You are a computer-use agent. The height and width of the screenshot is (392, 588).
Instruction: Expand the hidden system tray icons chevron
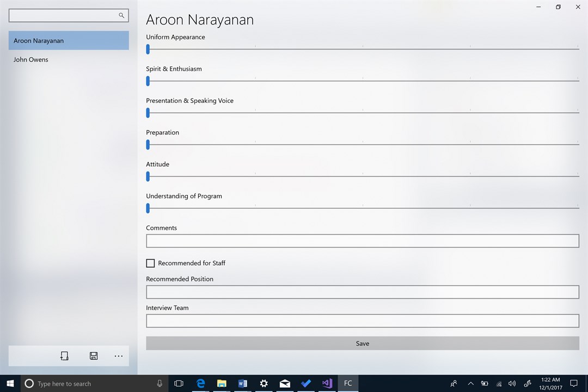(x=470, y=383)
